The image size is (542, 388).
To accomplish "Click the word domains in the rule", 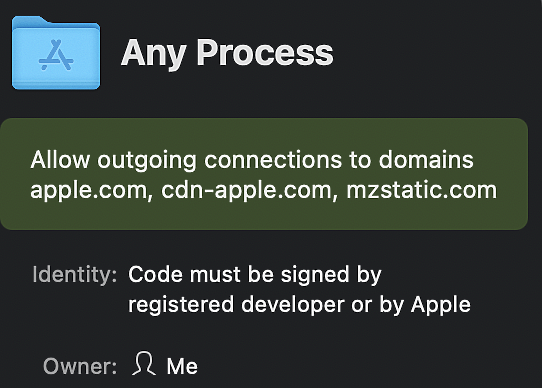I will [x=426, y=159].
